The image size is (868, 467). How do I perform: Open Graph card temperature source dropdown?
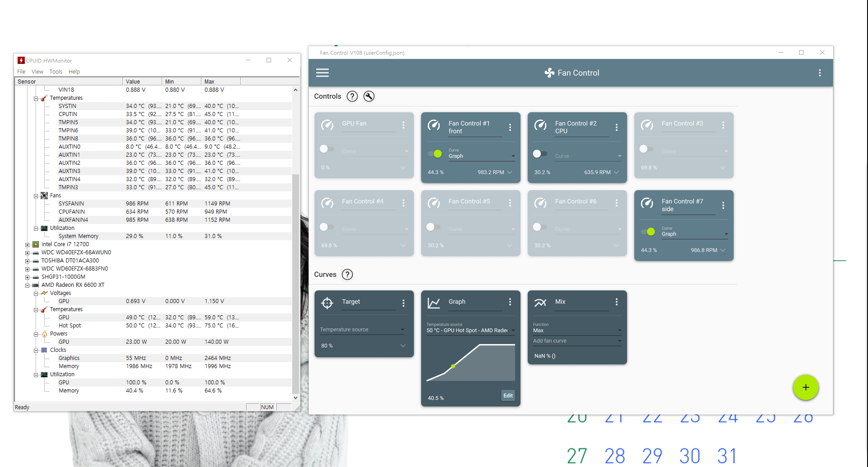(x=470, y=330)
